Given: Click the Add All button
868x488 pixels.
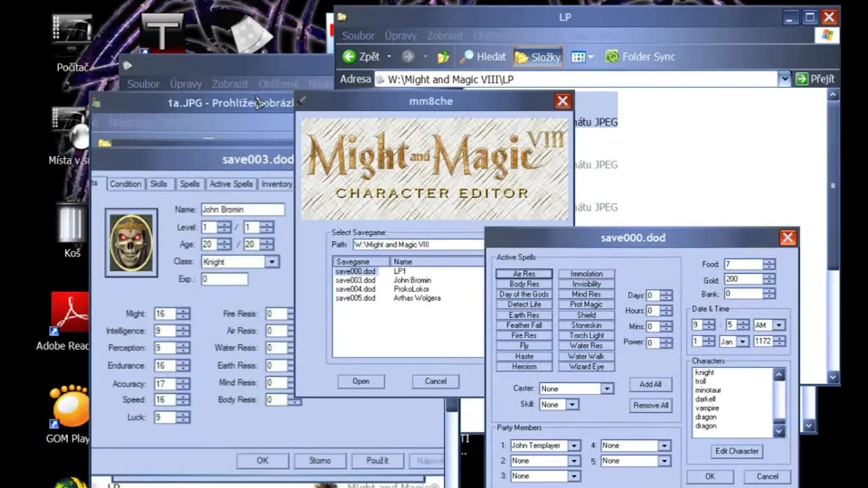Looking at the screenshot, I should (650, 384).
